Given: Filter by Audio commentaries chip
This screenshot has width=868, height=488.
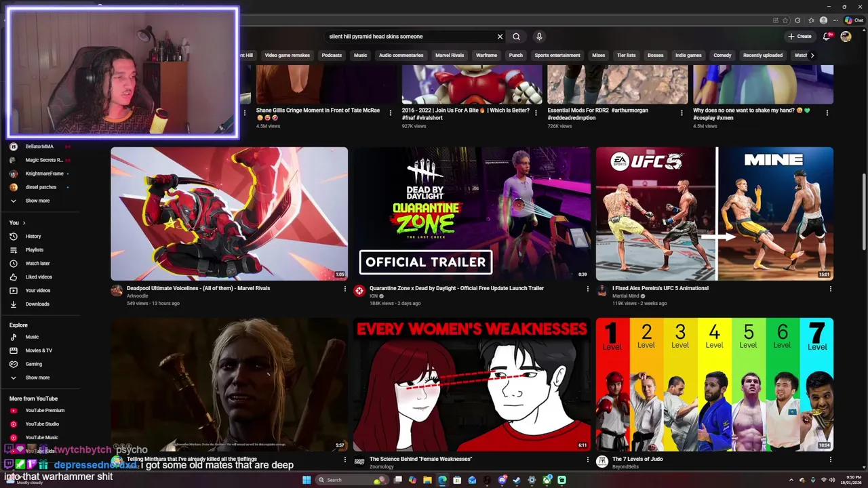Looking at the screenshot, I should point(401,55).
